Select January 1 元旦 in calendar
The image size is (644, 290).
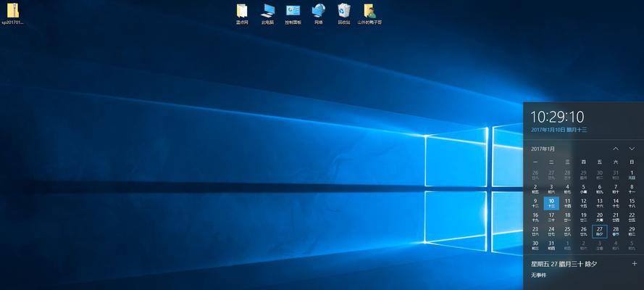pyautogui.click(x=632, y=175)
